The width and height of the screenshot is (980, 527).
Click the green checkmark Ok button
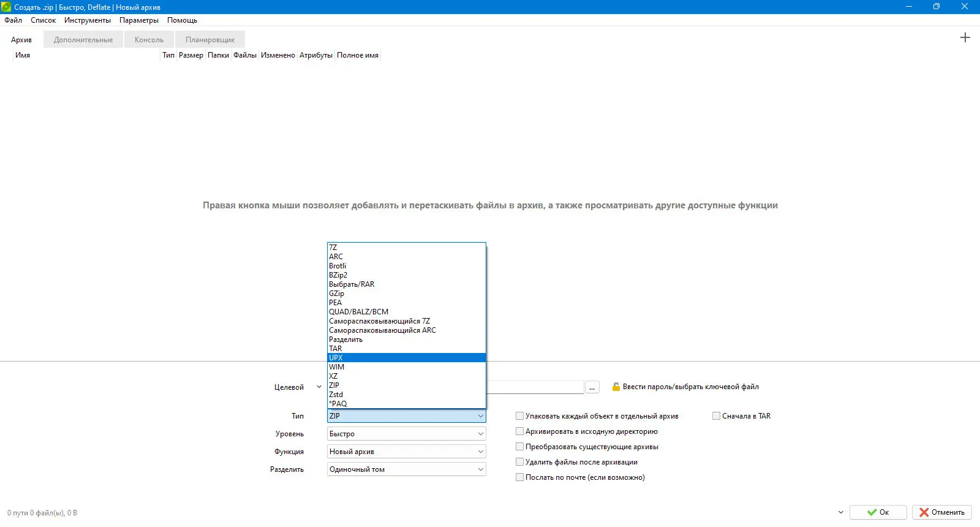pyautogui.click(x=878, y=512)
